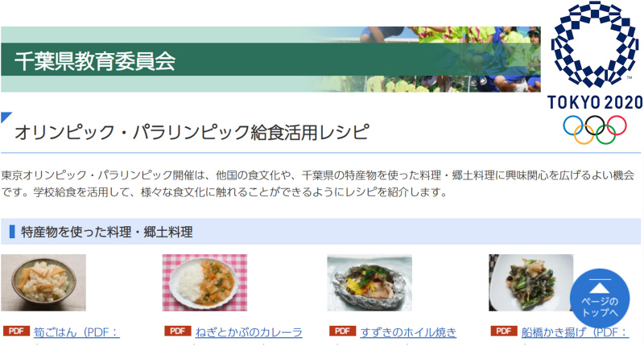Click the 千葉県教育委員会 banner title

click(x=95, y=61)
